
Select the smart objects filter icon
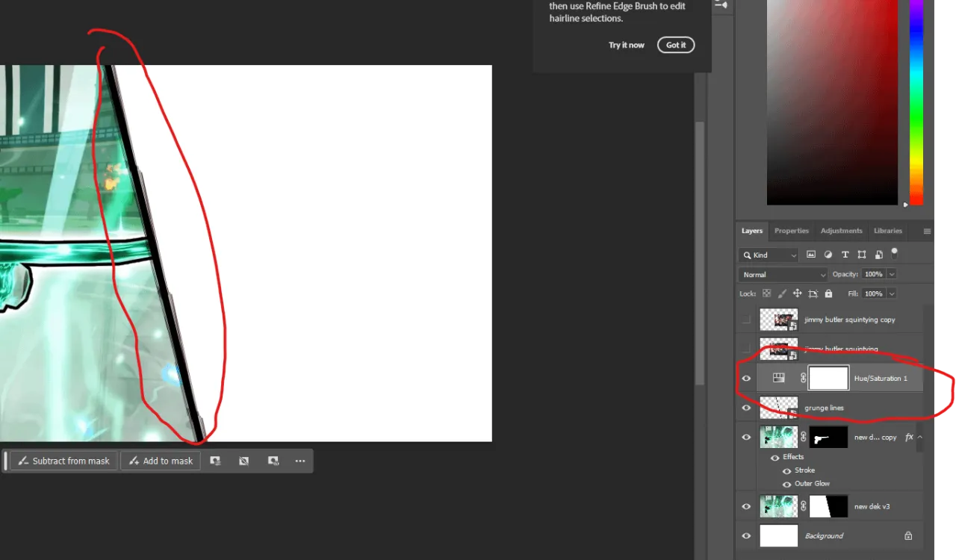pyautogui.click(x=878, y=255)
